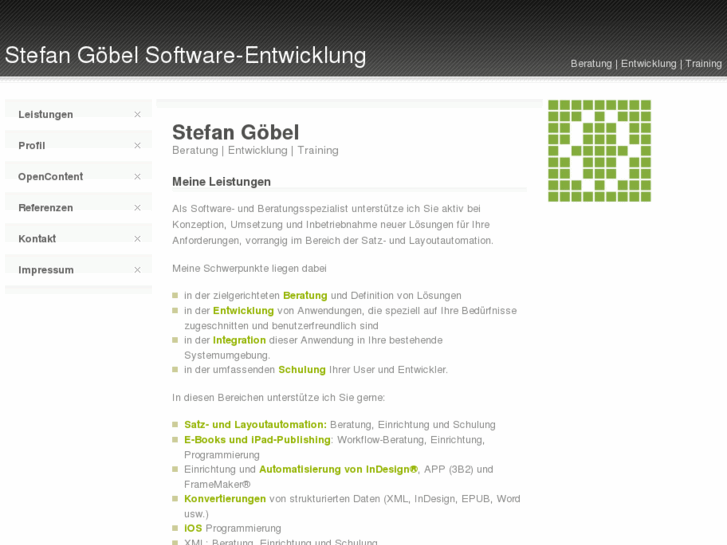
Task: Follow the green Schulung link
Action: click(x=302, y=370)
